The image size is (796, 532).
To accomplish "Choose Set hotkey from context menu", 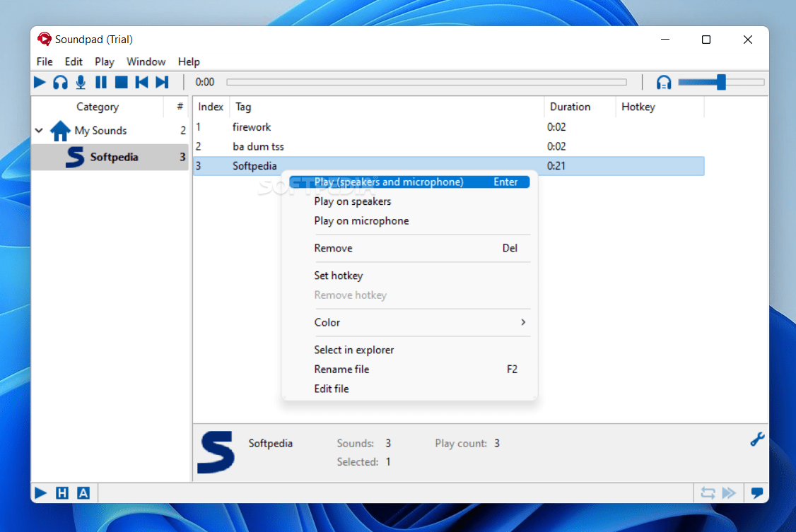I will (410, 276).
